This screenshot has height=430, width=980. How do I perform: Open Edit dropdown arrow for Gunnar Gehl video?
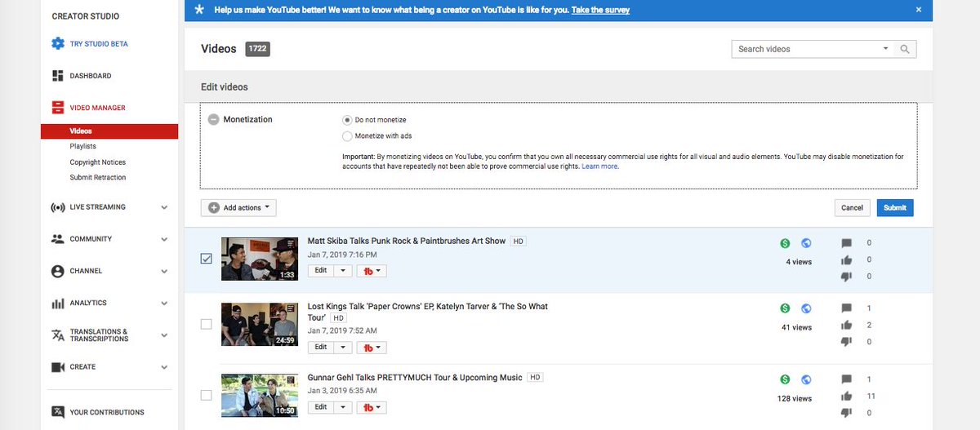343,407
